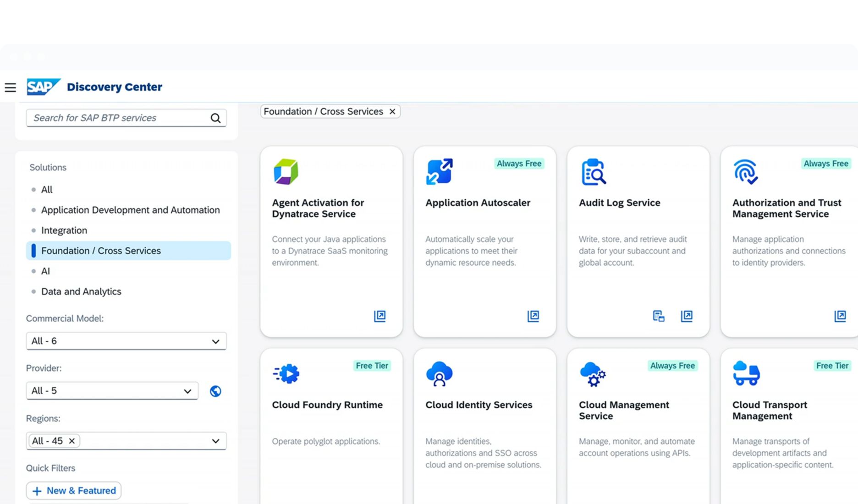Click the Audit Log Service icon

click(x=594, y=172)
